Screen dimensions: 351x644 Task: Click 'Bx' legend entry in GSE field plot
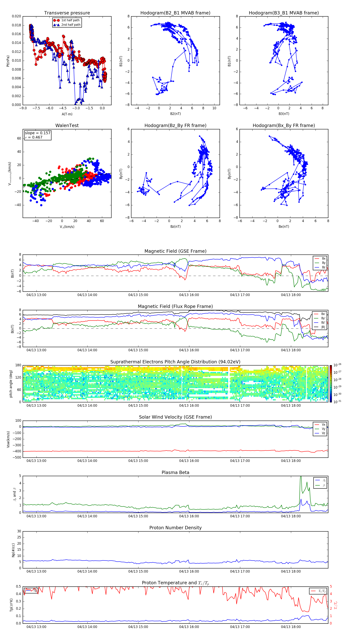[x=320, y=259]
